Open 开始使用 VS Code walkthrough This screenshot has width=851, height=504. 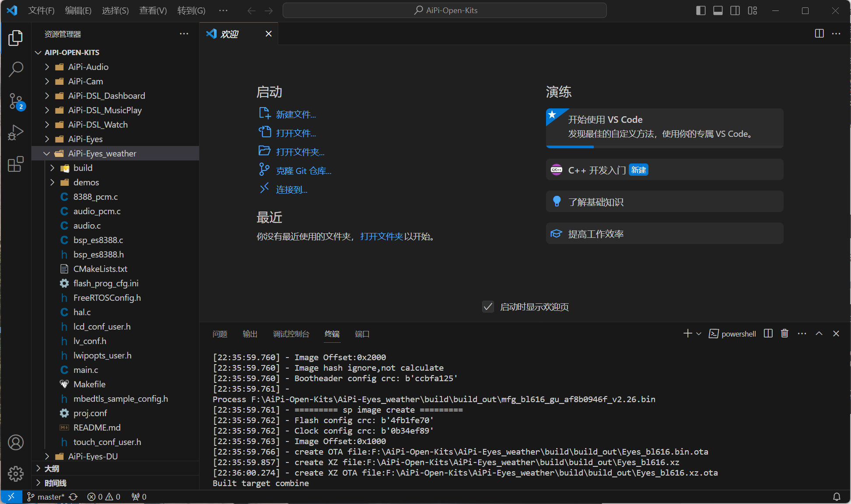(665, 128)
